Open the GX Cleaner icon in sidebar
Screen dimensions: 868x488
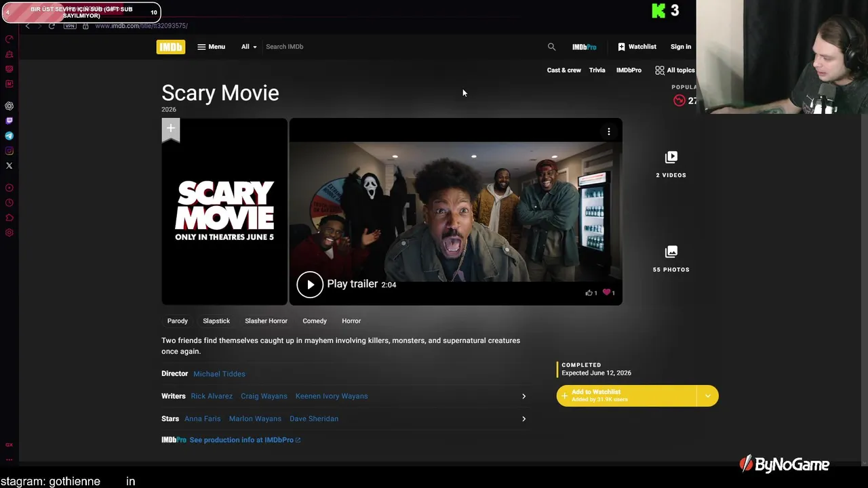tap(9, 54)
